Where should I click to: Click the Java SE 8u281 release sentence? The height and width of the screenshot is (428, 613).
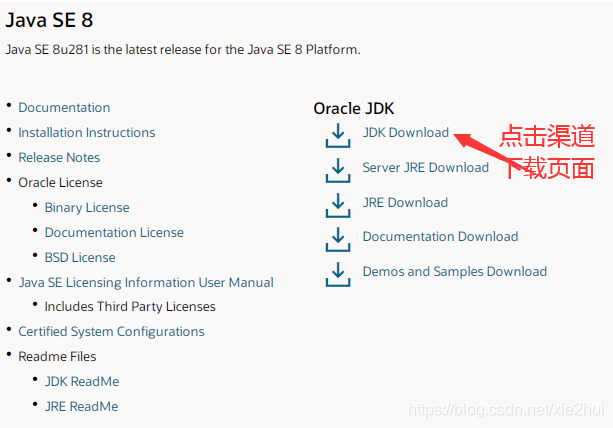(x=183, y=50)
